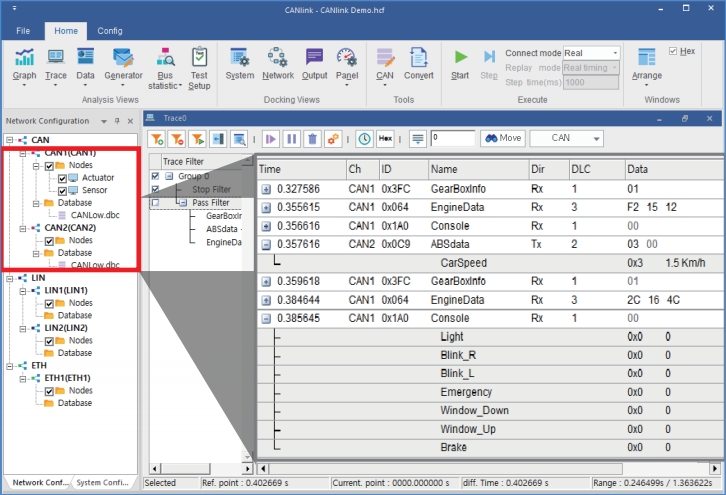Screen dimensions: 726x495
Task: Open the File menu tab
Action: [x=23, y=31]
